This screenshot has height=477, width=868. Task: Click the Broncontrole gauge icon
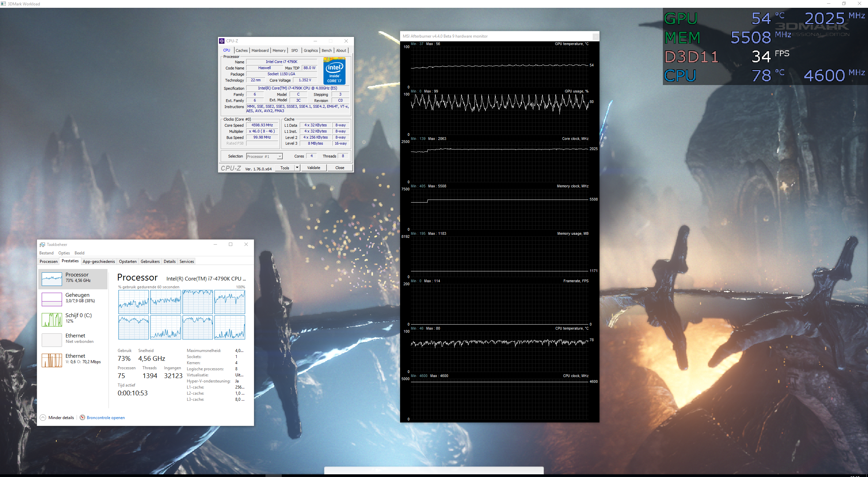[82, 417]
